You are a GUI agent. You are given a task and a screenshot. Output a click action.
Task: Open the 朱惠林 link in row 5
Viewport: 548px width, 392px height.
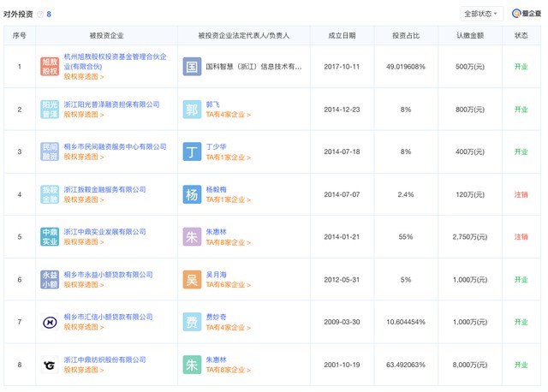point(217,232)
